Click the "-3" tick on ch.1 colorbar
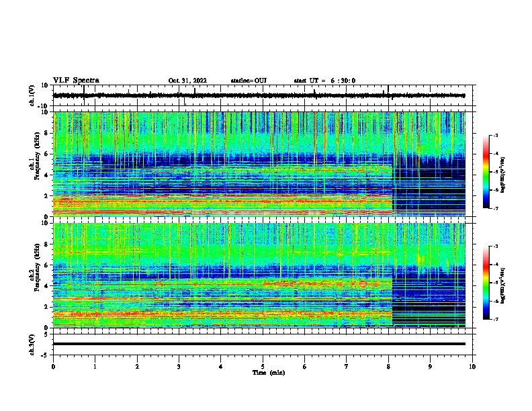This screenshot has height=411, width=532. point(495,135)
